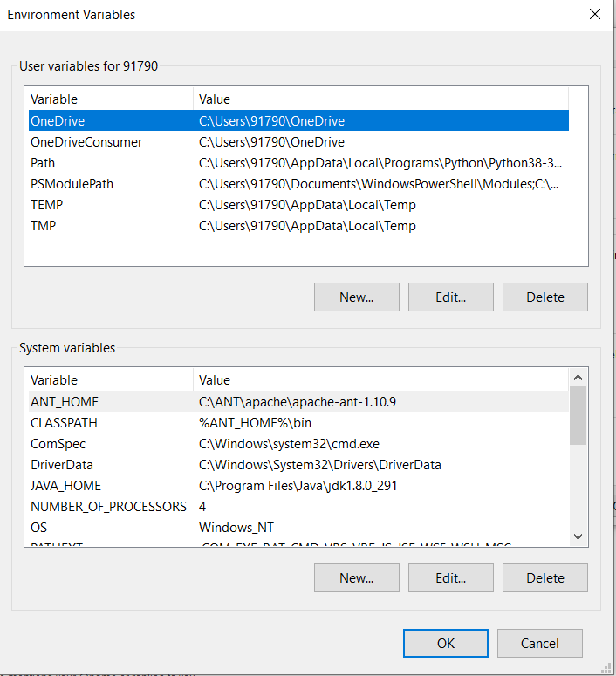
Task: Click the cmd.exe path value
Action: [x=289, y=444]
